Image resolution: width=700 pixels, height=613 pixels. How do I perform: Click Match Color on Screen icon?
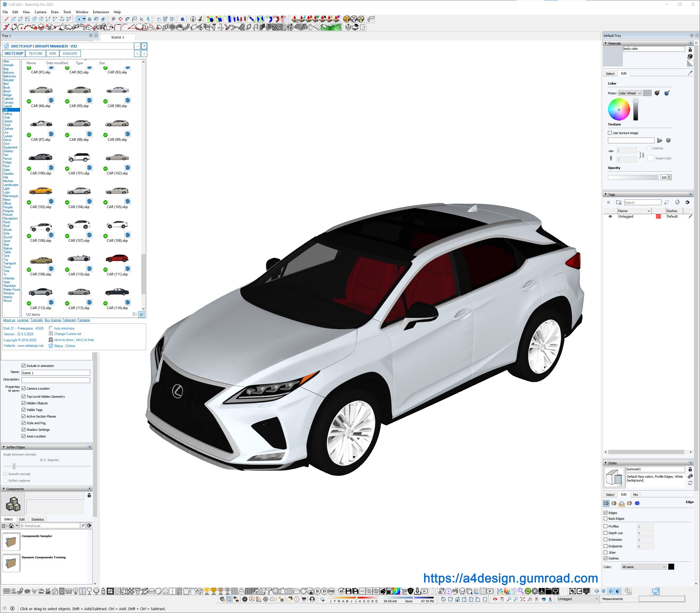tap(667, 93)
